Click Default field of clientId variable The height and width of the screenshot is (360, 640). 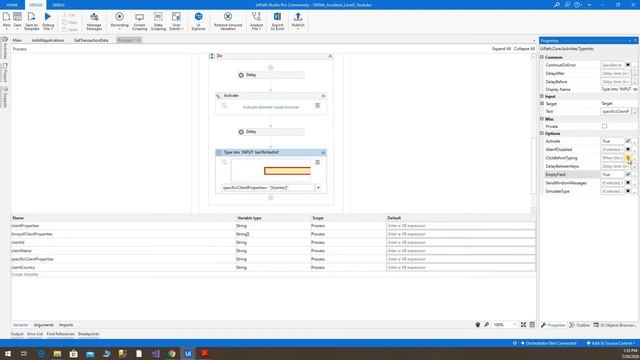pos(460,242)
